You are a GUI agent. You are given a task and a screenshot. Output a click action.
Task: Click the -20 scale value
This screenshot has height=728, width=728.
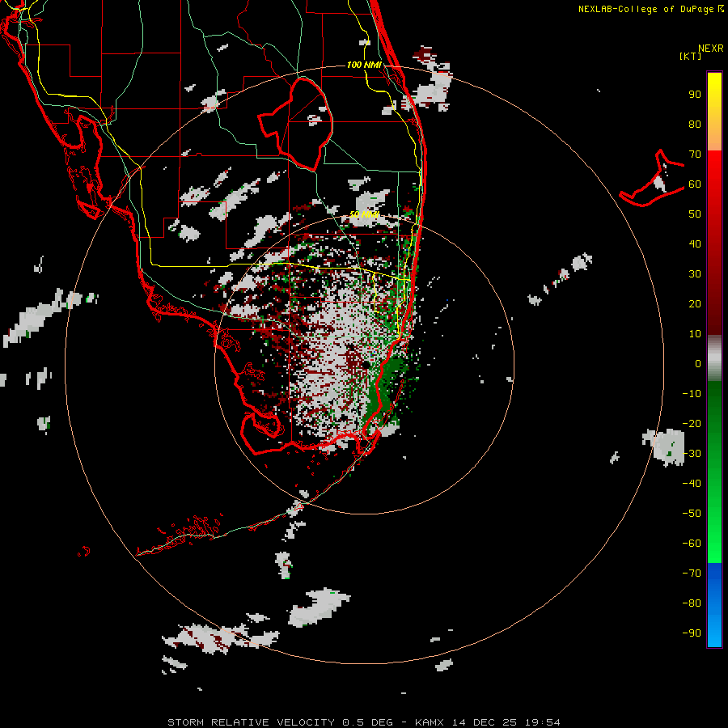click(x=692, y=424)
